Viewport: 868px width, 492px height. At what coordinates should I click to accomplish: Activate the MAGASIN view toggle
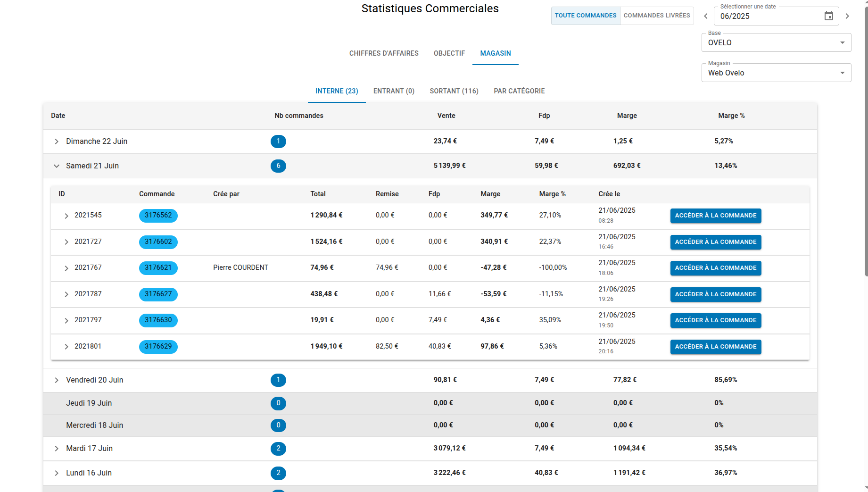click(x=495, y=53)
